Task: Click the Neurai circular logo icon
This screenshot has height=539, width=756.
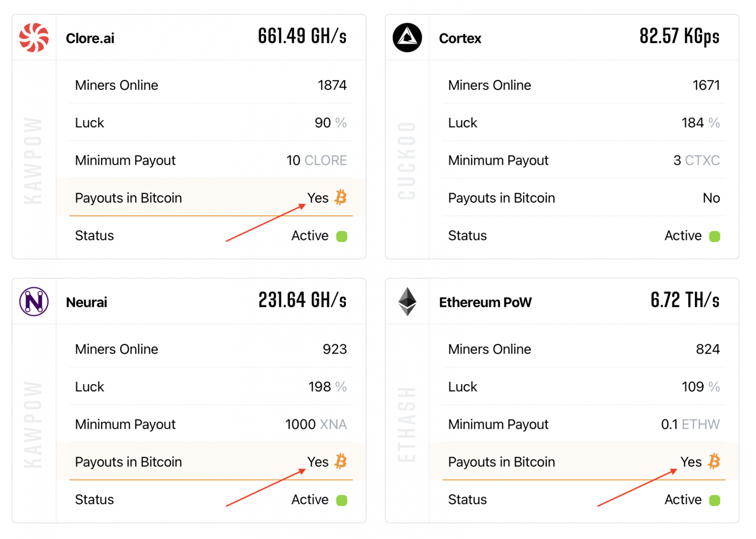Action: (x=34, y=301)
